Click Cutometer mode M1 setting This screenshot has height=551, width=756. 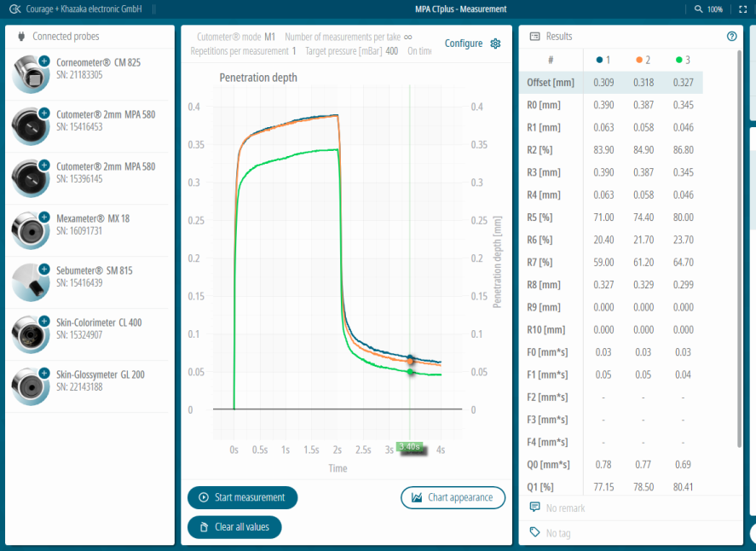(x=236, y=38)
